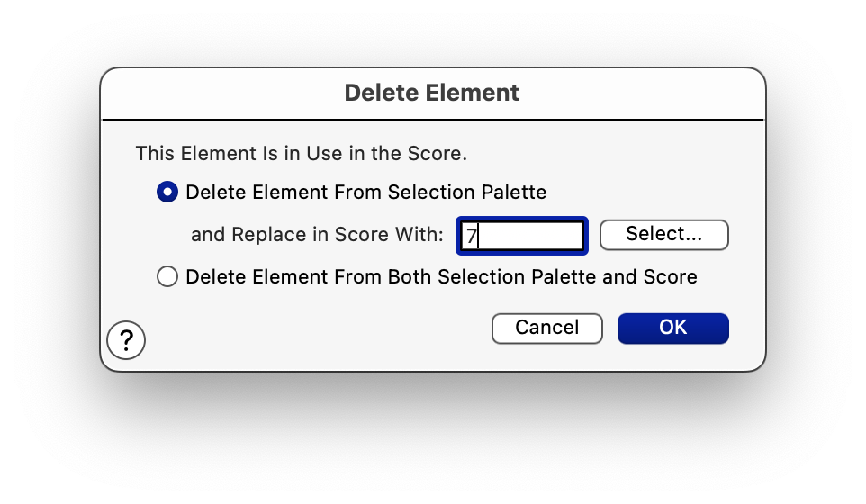Focus the Replace in Score With field
Viewport: 866px width, 504px height.
click(522, 236)
